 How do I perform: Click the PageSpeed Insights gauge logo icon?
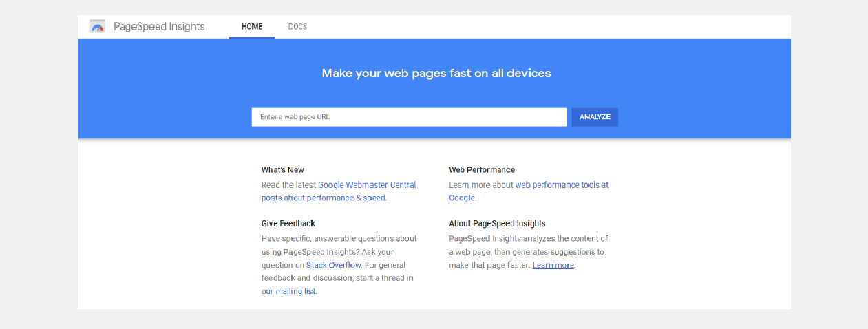(x=98, y=27)
